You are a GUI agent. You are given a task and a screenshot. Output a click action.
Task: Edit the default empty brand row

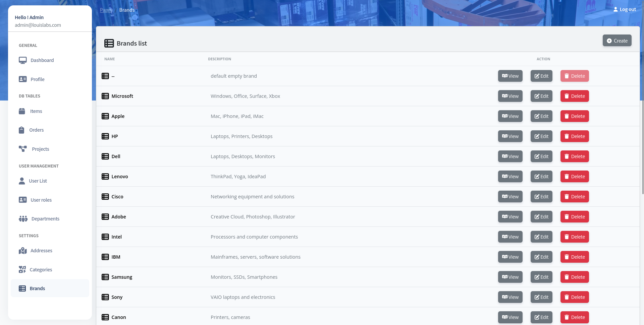(x=541, y=76)
